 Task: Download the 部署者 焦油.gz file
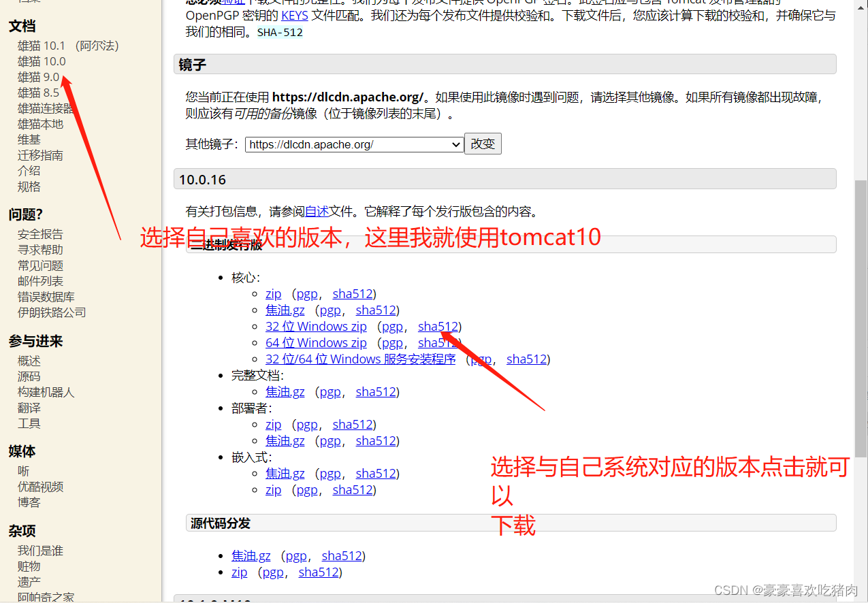pyautogui.click(x=285, y=441)
